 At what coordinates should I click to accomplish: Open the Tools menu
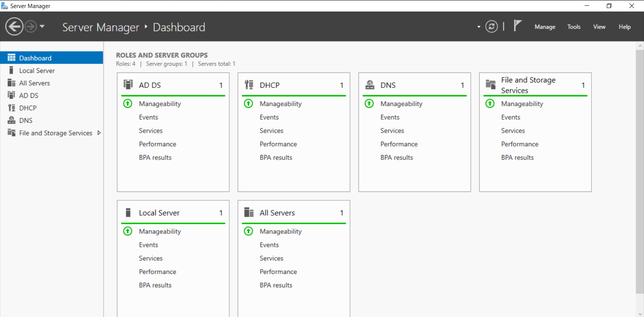pyautogui.click(x=574, y=27)
